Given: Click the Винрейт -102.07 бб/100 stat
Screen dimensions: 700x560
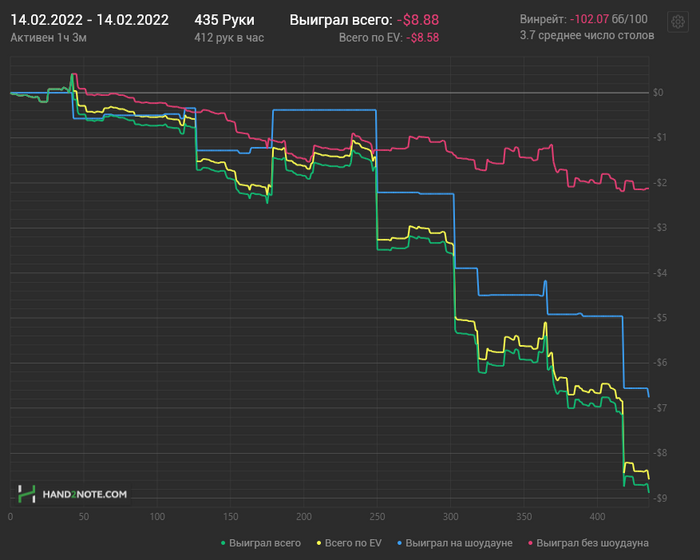Looking at the screenshot, I should [583, 19].
